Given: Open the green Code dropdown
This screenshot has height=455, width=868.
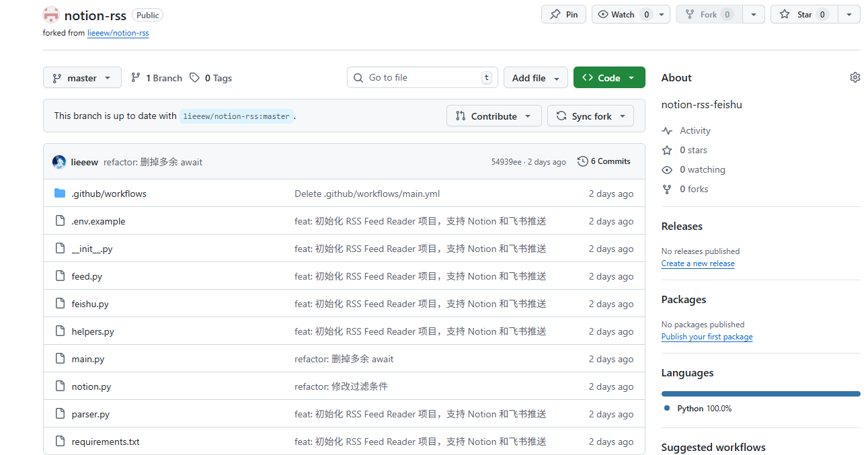Looking at the screenshot, I should pyautogui.click(x=609, y=78).
